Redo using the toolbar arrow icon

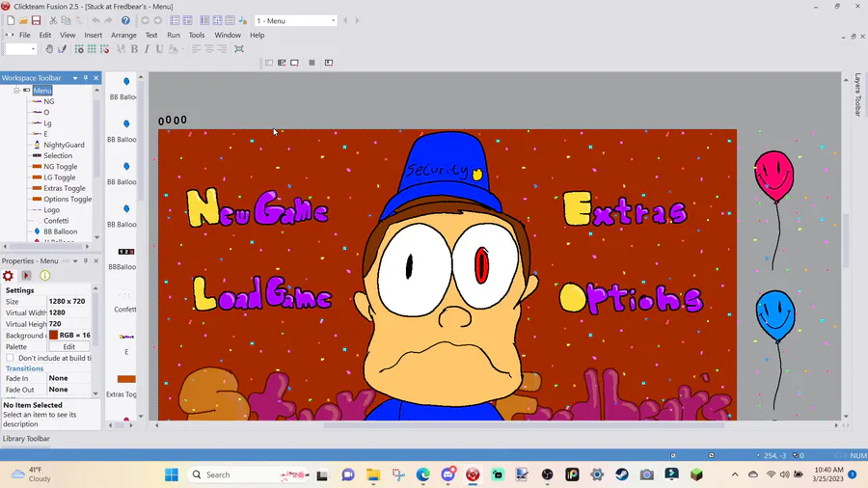108,20
